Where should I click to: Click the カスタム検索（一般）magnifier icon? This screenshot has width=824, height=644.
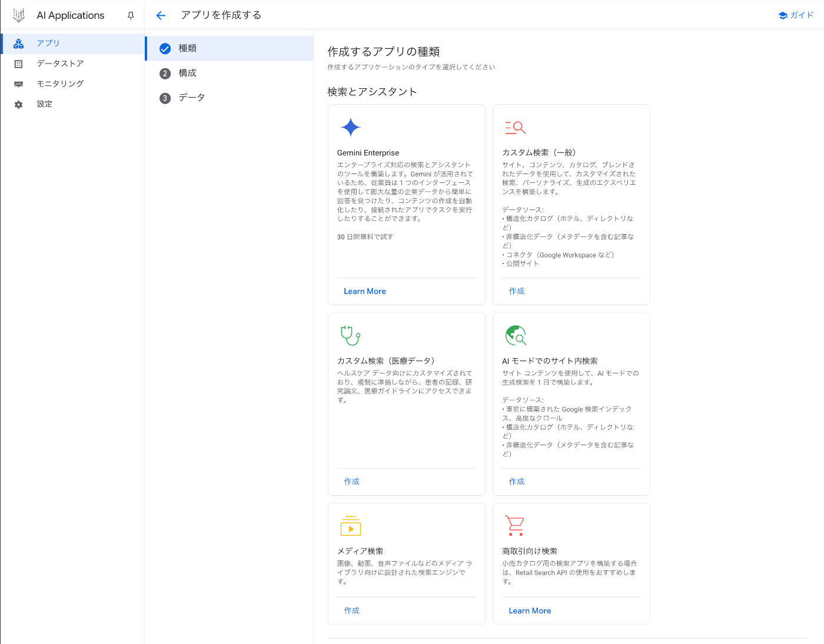pos(515,128)
